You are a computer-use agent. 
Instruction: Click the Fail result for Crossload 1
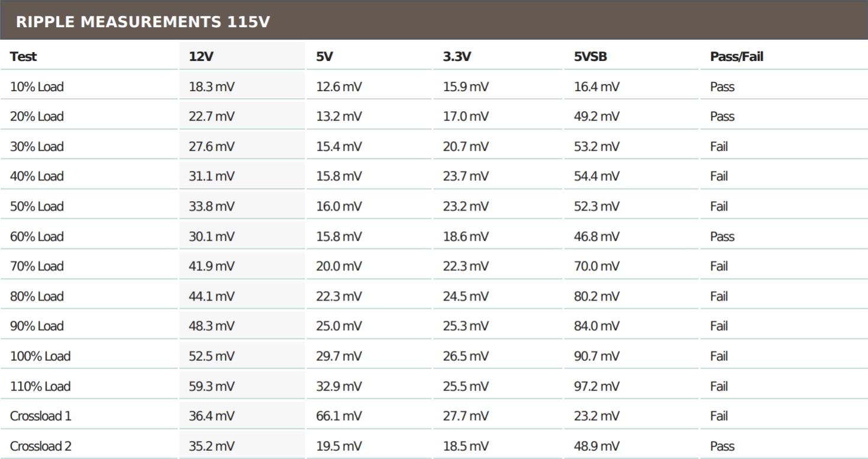pyautogui.click(x=719, y=416)
